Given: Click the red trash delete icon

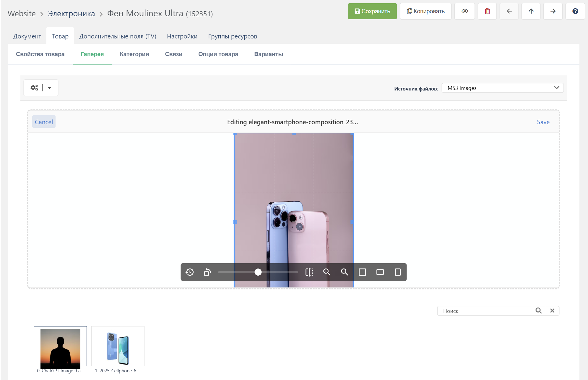Looking at the screenshot, I should [x=487, y=11].
